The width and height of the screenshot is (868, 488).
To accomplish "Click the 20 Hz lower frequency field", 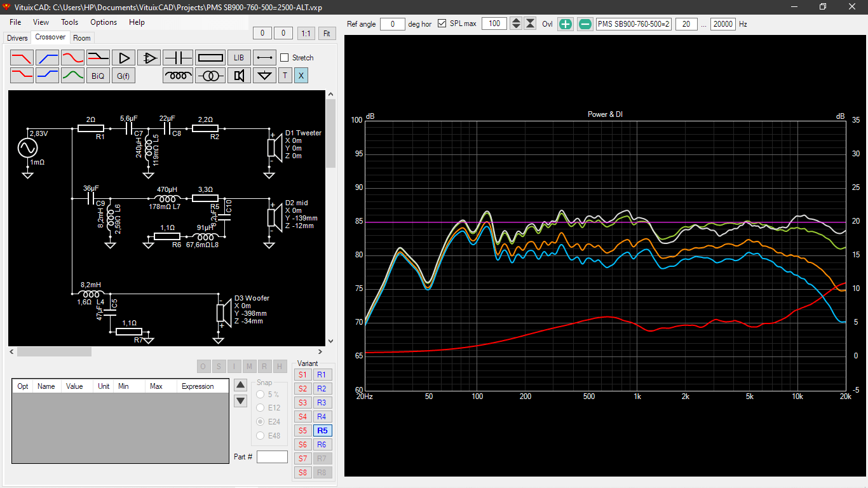I will pyautogui.click(x=686, y=24).
